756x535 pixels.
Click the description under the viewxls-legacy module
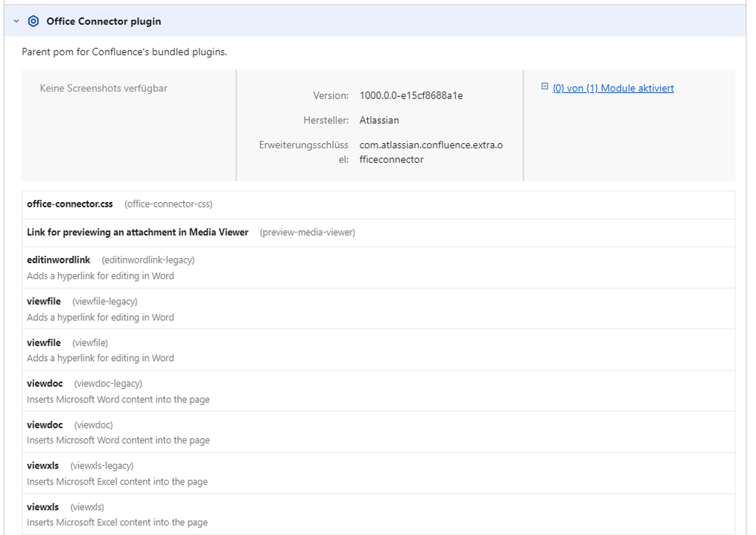[x=117, y=481]
